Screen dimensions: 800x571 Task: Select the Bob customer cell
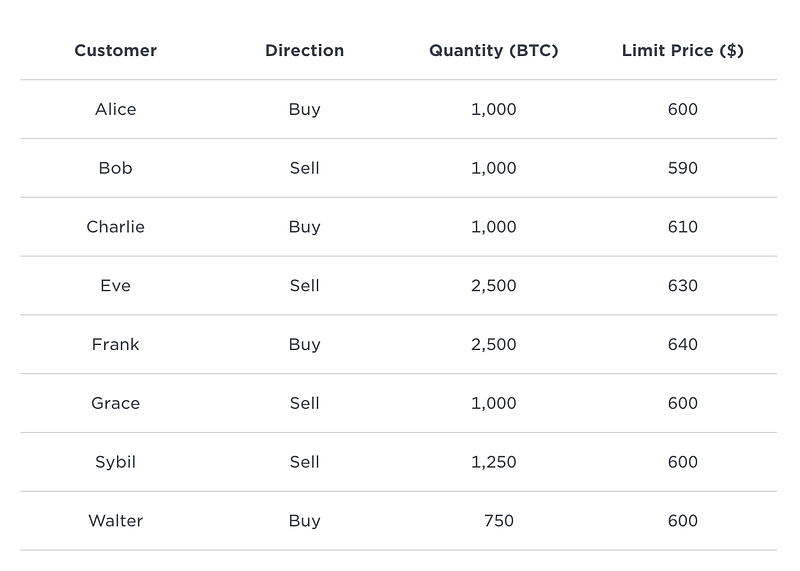pyautogui.click(x=115, y=168)
